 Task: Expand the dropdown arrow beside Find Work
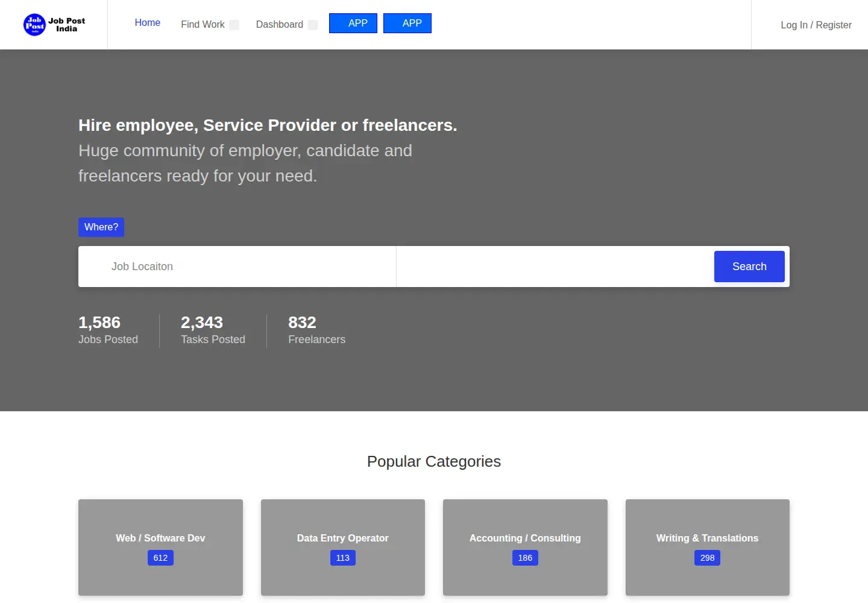click(x=234, y=25)
